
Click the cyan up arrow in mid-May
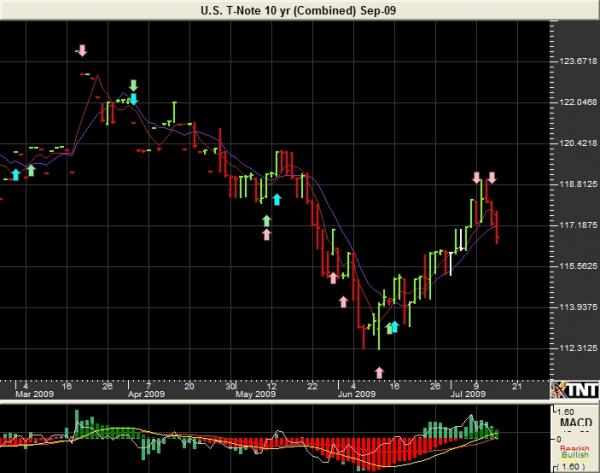tap(277, 199)
